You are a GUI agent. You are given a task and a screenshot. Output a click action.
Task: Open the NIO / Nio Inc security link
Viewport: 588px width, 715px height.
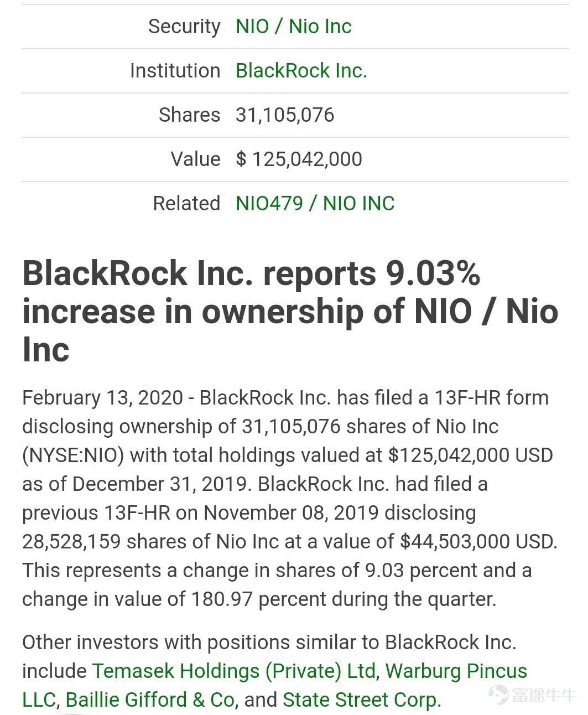293,26
